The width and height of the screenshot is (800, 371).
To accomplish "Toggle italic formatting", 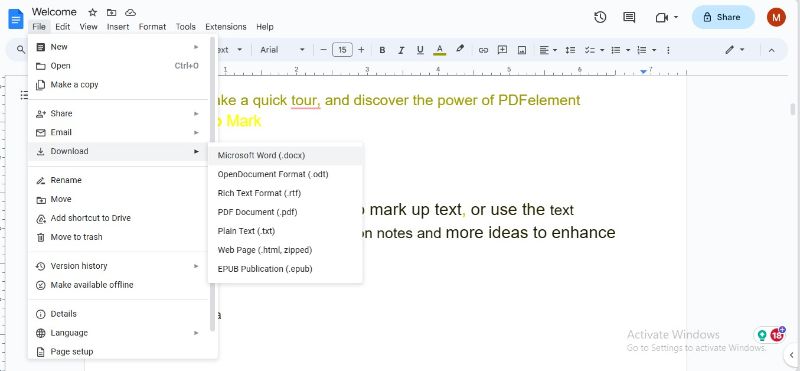I will click(401, 50).
